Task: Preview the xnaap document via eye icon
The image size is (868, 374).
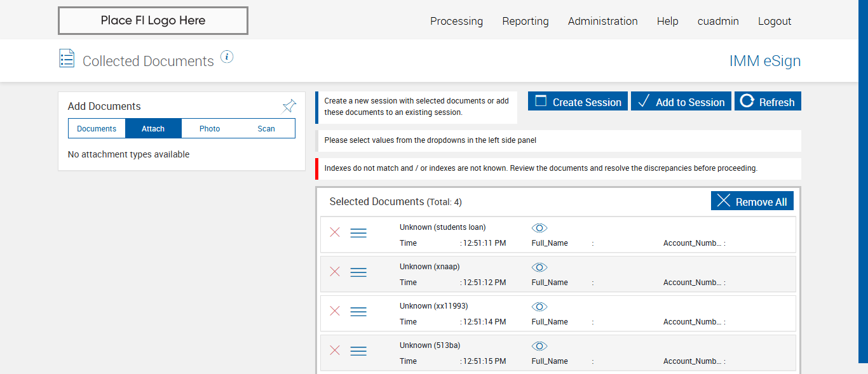Action: [x=539, y=267]
